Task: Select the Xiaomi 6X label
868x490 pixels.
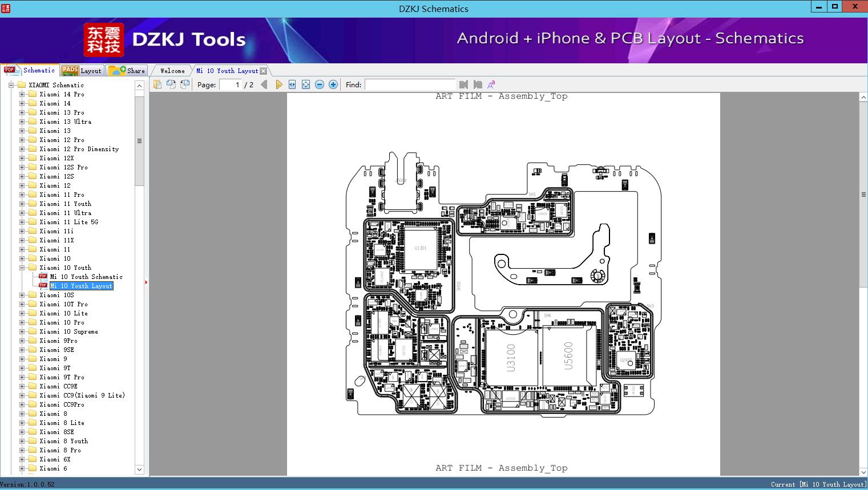Action: tap(55, 459)
